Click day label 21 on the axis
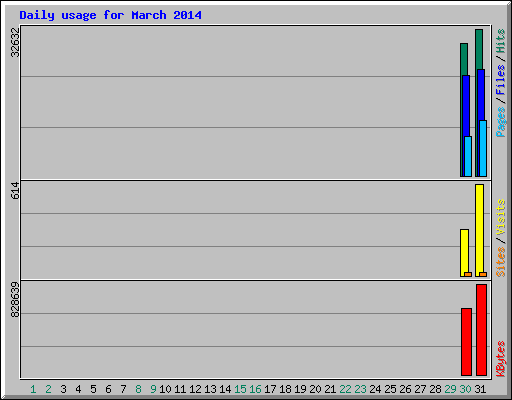Image resolution: width=512 pixels, height=400 pixels. [330, 389]
